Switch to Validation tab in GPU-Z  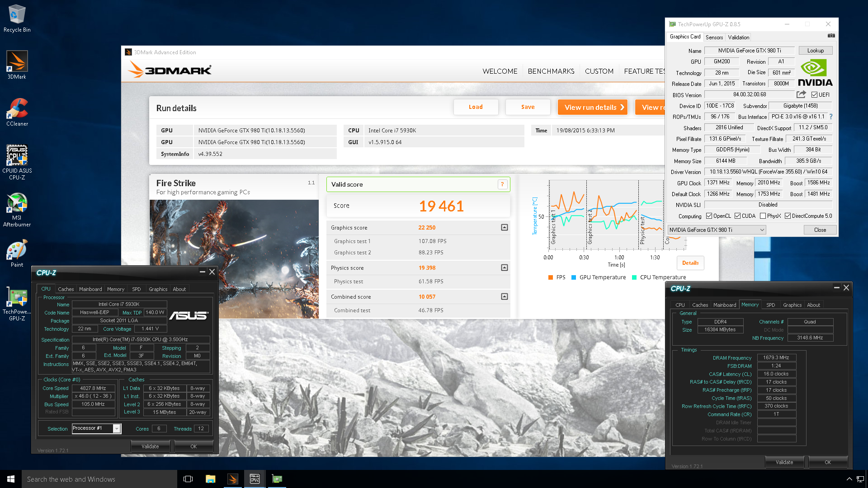coord(739,38)
